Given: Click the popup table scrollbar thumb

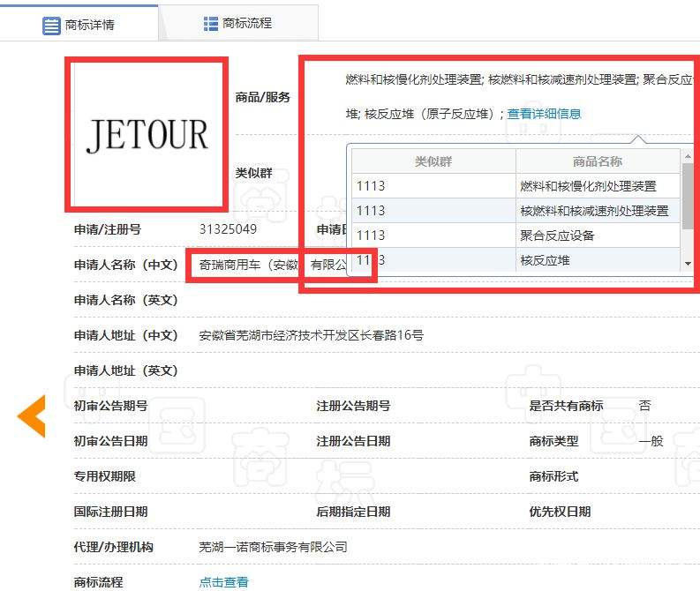Looking at the screenshot, I should pyautogui.click(x=688, y=191).
